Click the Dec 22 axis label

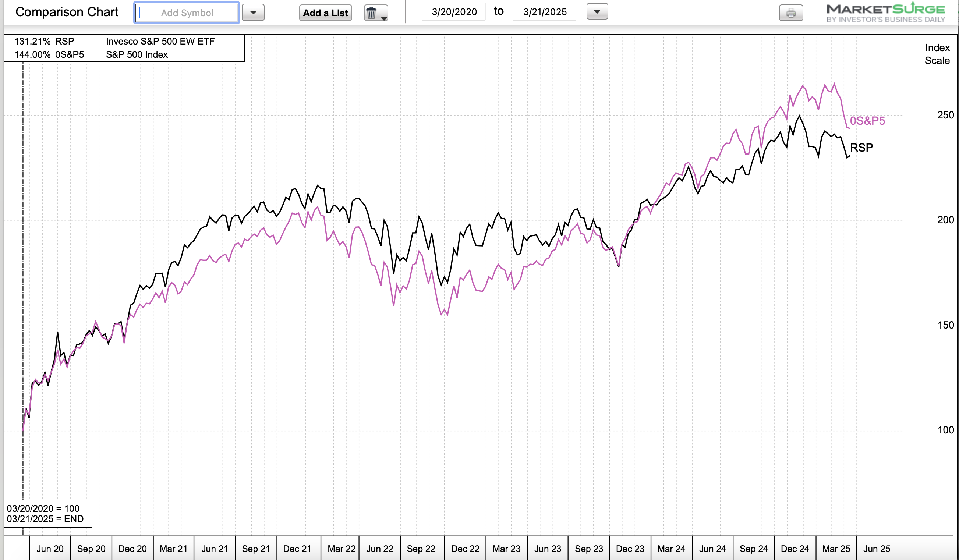coord(466,549)
